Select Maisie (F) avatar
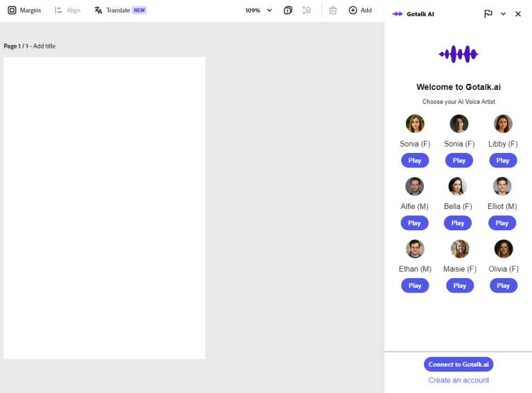 point(460,248)
